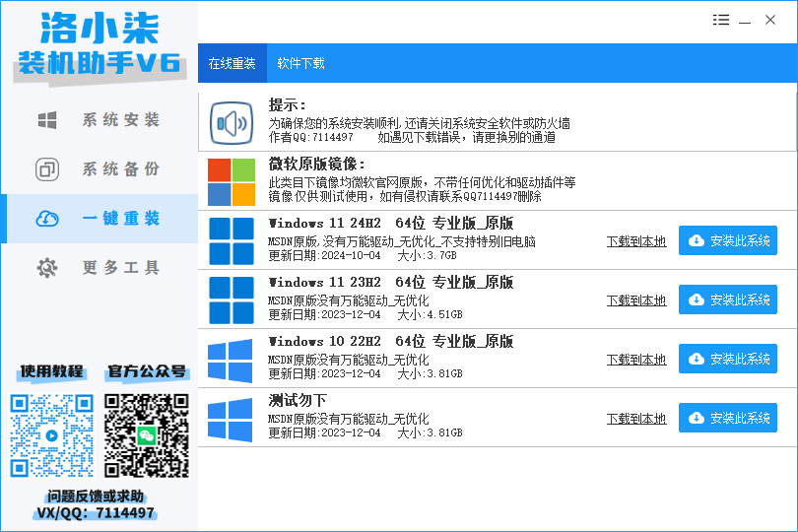Click the cloud icon for 一键重装
The image size is (798, 532).
pos(47,219)
